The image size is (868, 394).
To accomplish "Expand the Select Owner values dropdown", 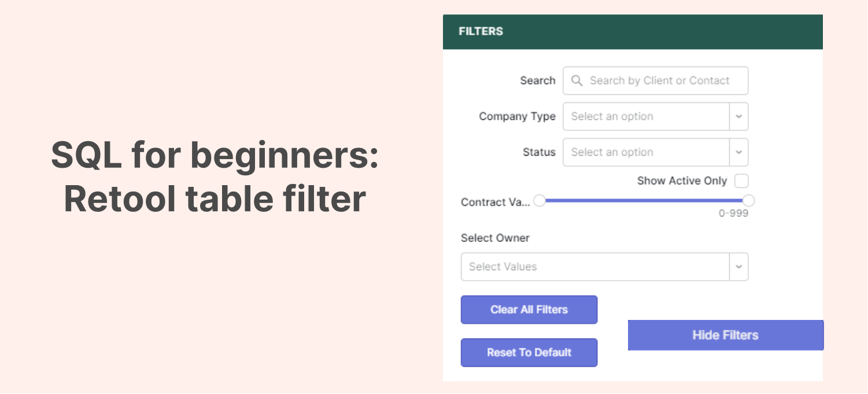I will click(604, 267).
